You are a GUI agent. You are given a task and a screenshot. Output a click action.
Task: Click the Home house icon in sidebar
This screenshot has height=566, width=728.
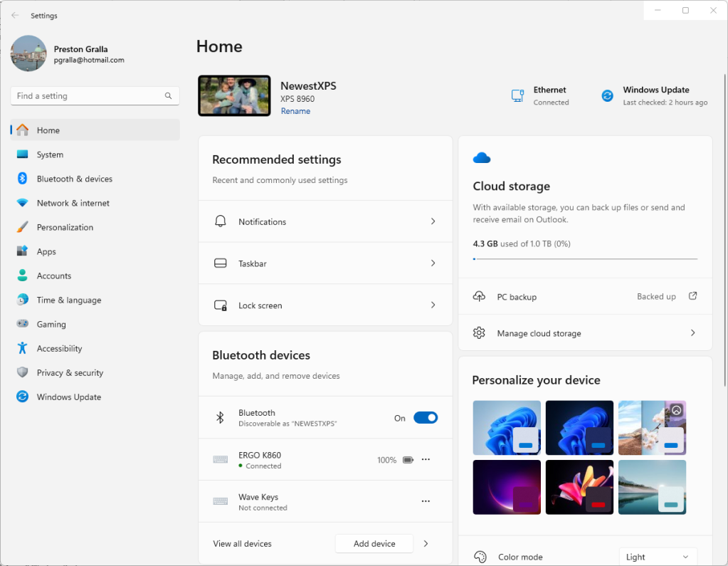click(x=22, y=130)
